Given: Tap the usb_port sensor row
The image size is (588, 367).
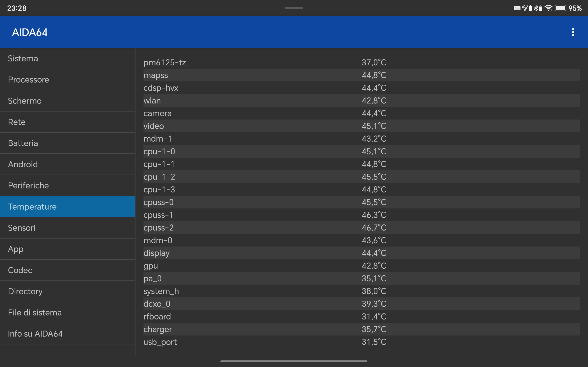Looking at the screenshot, I should [x=362, y=342].
